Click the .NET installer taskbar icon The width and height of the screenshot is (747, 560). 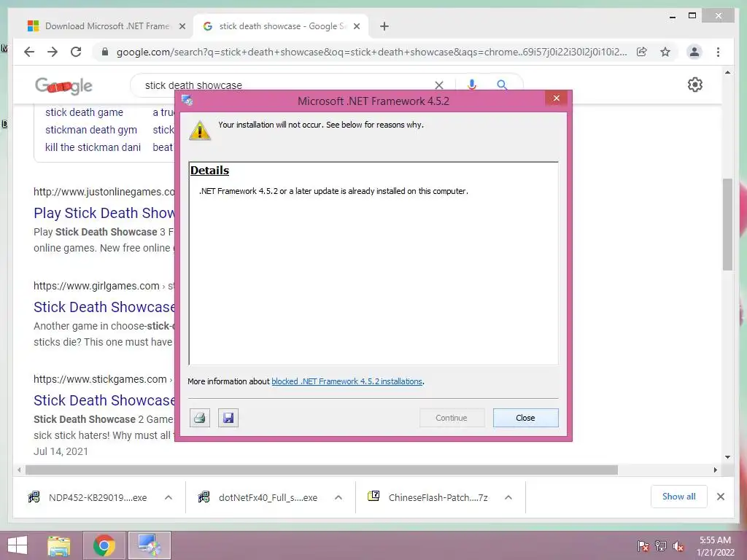[149, 545]
